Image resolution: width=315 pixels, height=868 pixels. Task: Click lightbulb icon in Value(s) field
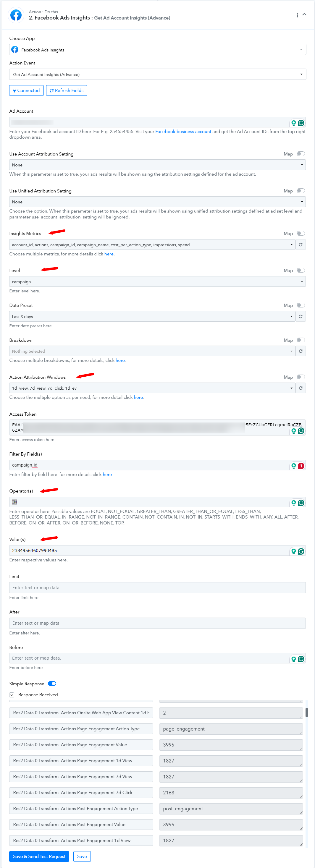pyautogui.click(x=293, y=551)
